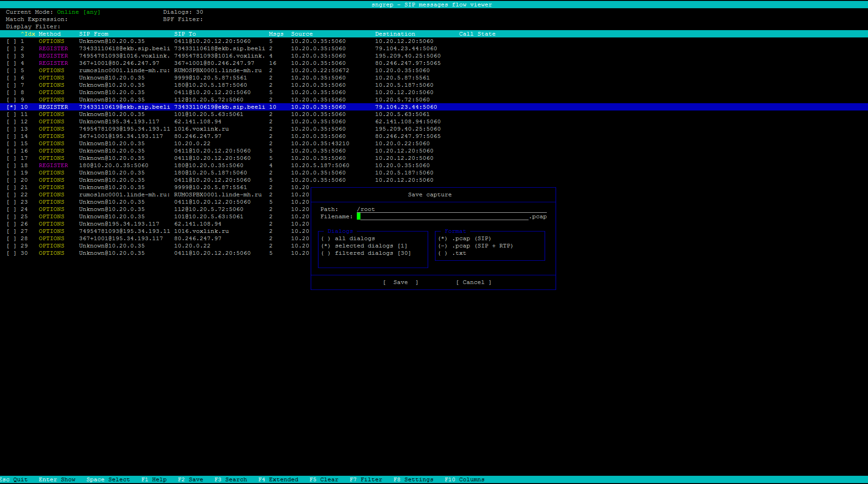The height and width of the screenshot is (484, 868).
Task: Toggle checkbox for dialog row 1
Action: click(x=11, y=41)
